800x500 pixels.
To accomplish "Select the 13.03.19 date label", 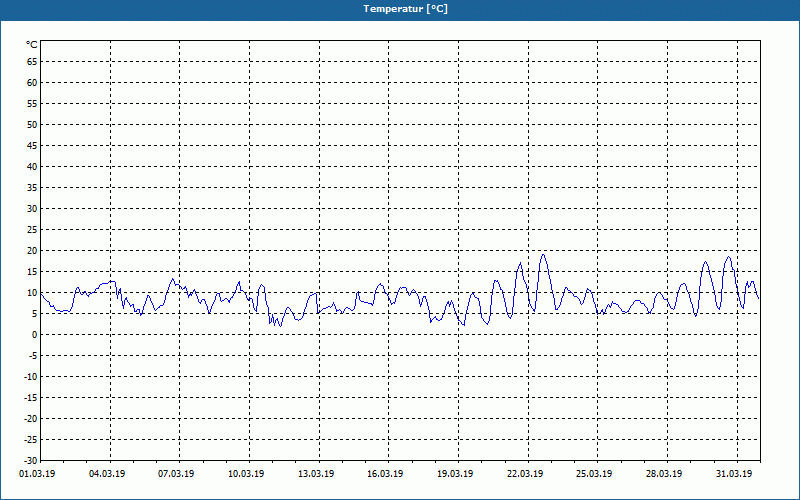I will point(316,474).
